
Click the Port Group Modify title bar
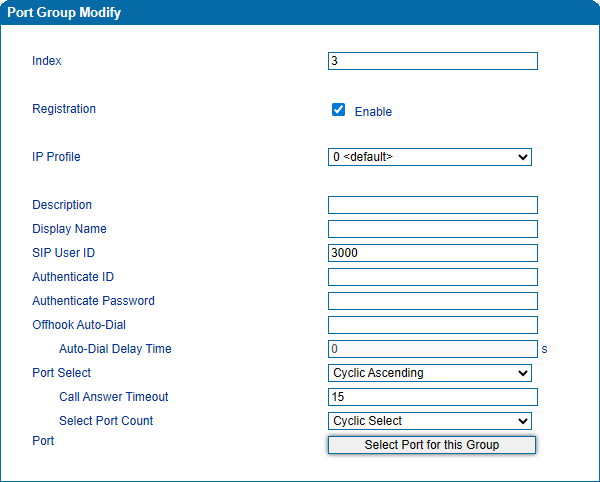[300, 13]
